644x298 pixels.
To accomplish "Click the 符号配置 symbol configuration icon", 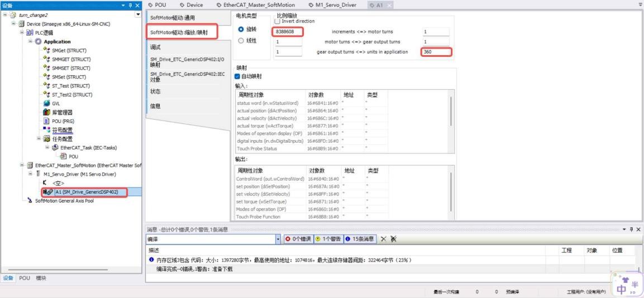I will point(46,129).
